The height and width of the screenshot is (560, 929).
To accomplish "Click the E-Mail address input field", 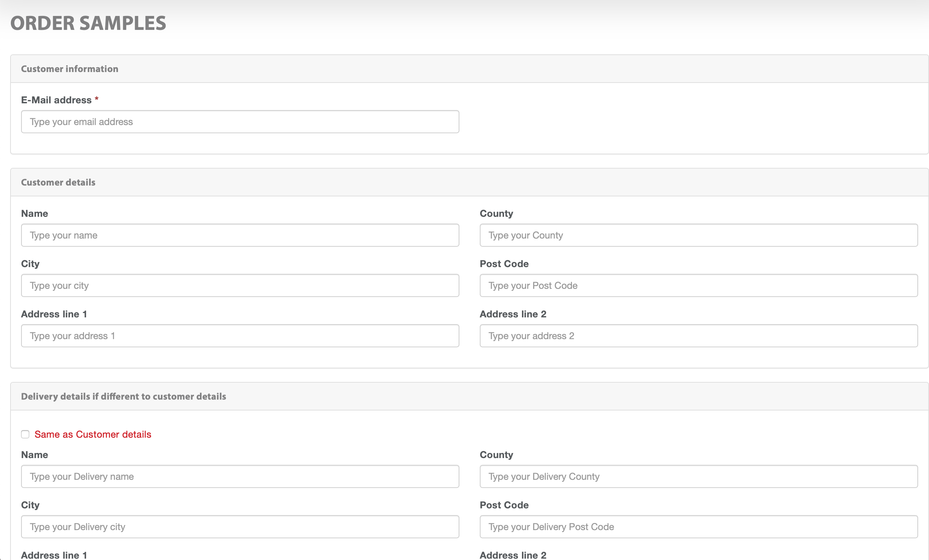I will [x=240, y=122].
